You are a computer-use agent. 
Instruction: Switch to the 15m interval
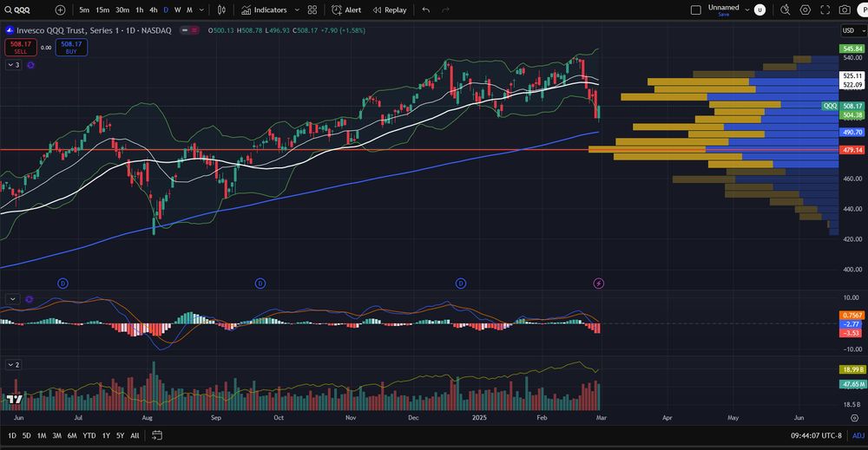click(x=102, y=10)
